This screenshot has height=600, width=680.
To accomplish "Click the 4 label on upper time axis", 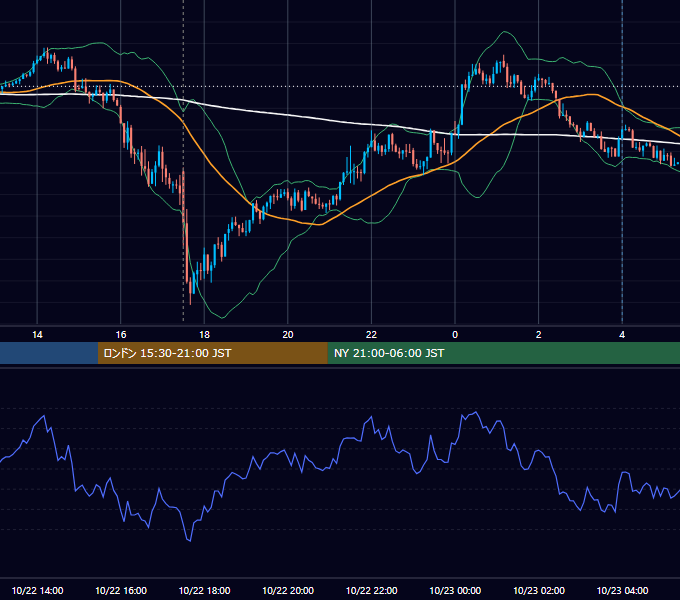I will pos(622,335).
